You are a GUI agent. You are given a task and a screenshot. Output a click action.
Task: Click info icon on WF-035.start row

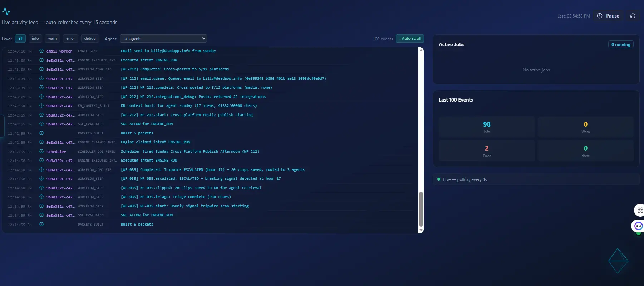[x=41, y=206]
